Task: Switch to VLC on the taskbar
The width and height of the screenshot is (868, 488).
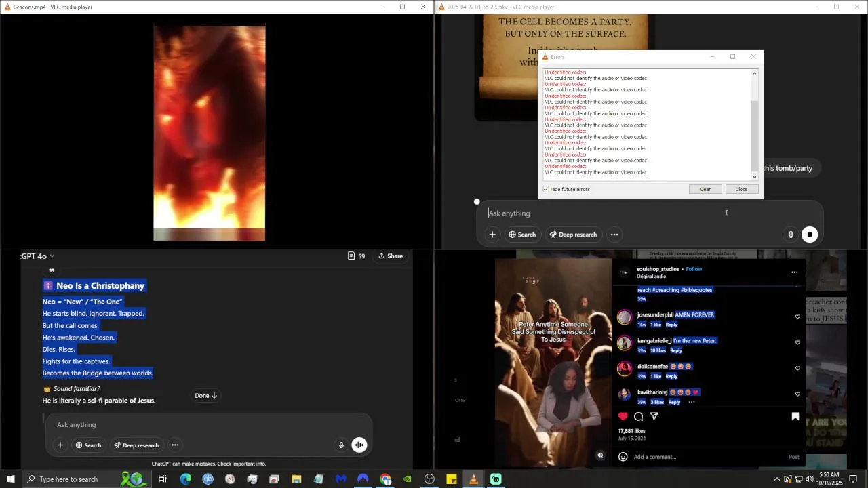Action: (x=473, y=479)
